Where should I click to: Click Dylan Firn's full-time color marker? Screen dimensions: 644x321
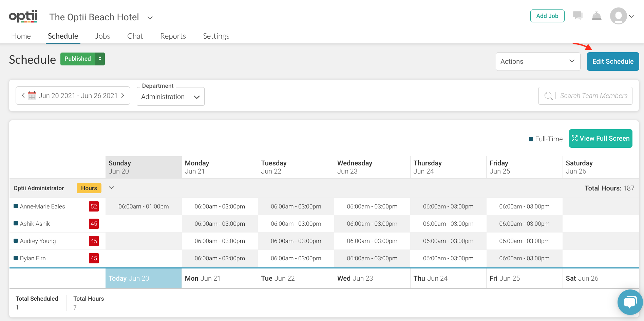[x=16, y=258]
